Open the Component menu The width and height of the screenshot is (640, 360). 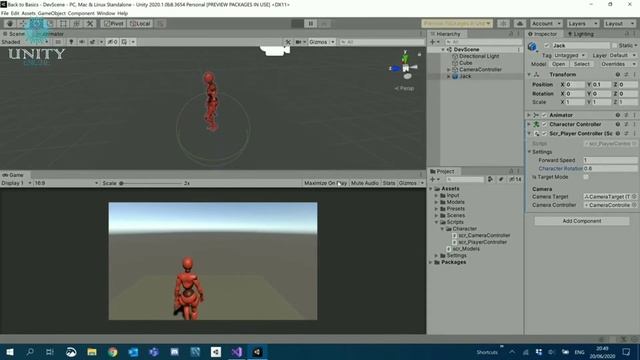pyautogui.click(x=81, y=13)
